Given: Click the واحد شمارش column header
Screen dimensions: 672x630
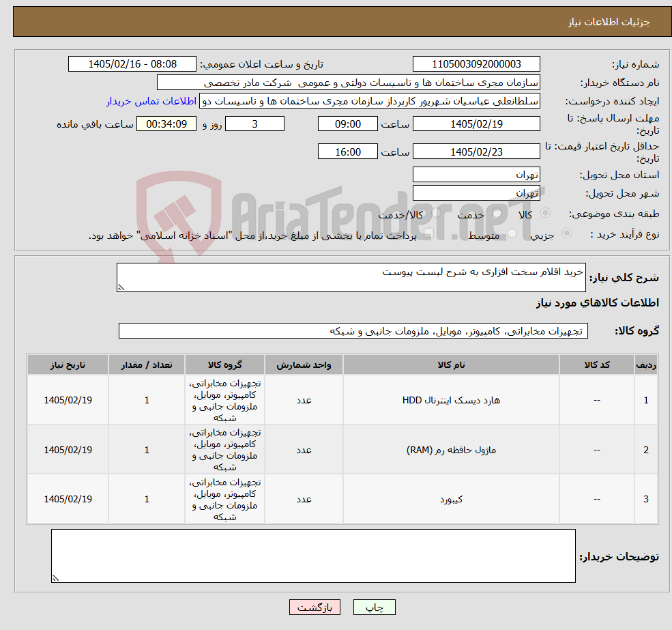Looking at the screenshot, I should coord(304,364).
